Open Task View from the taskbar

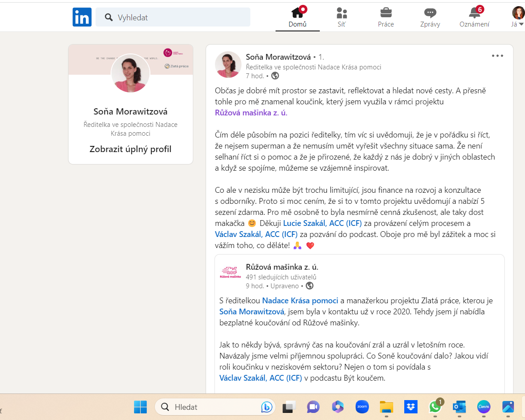coord(289,407)
